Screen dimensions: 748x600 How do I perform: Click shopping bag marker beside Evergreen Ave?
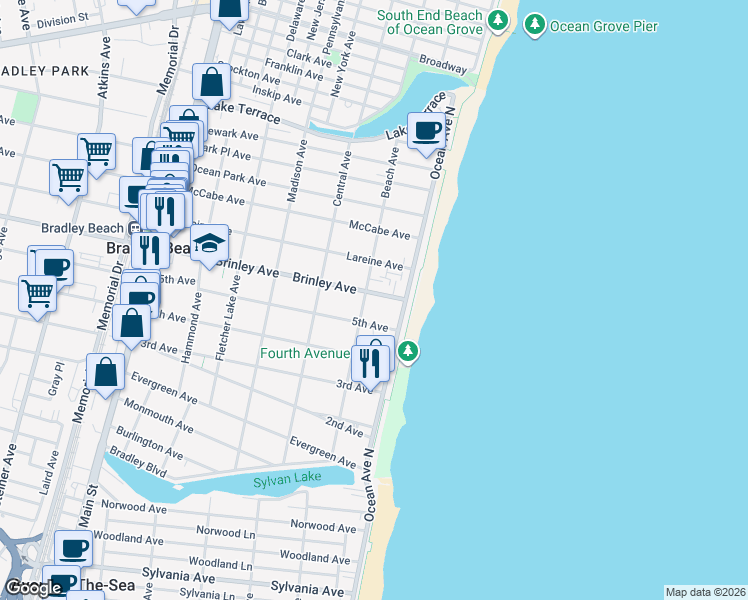coord(105,373)
